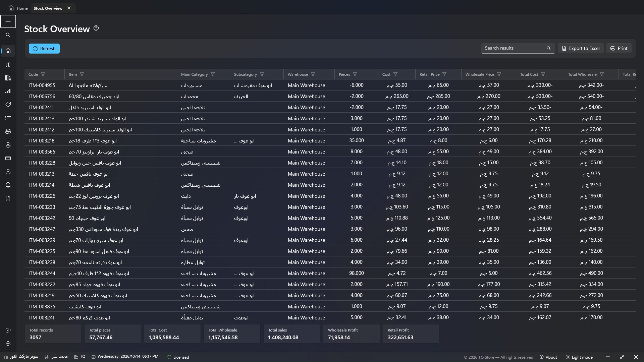The width and height of the screenshot is (644, 362).
Task: Open the Item column filter
Action: (82, 74)
